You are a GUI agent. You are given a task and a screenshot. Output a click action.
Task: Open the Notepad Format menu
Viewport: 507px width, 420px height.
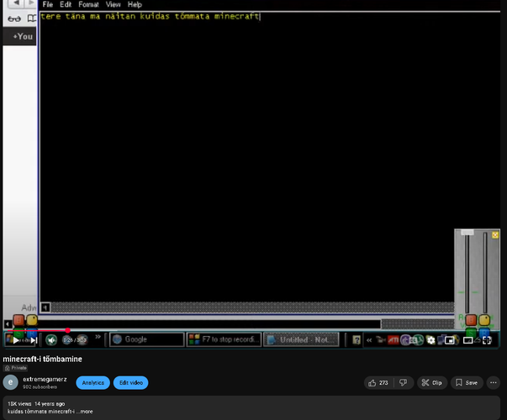pos(88,4)
